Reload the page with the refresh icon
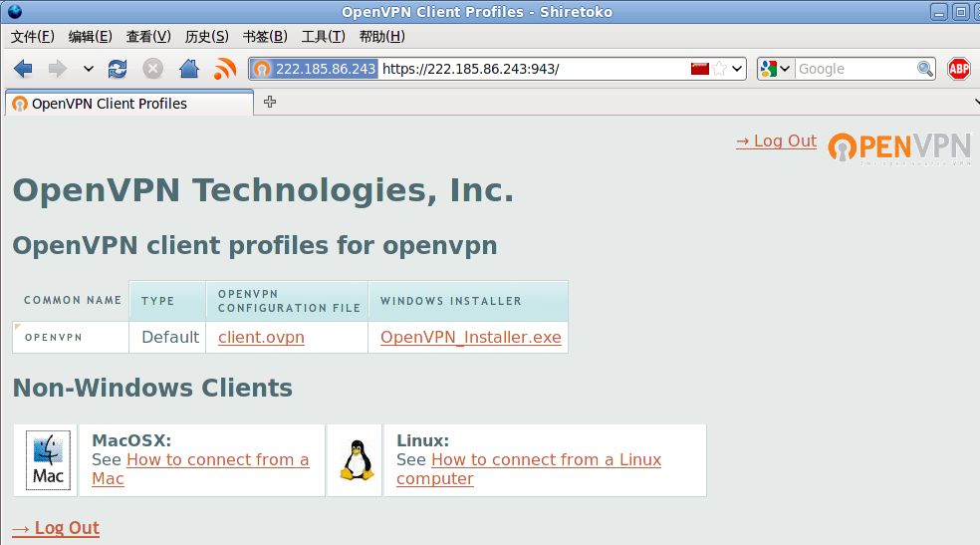 coord(117,68)
